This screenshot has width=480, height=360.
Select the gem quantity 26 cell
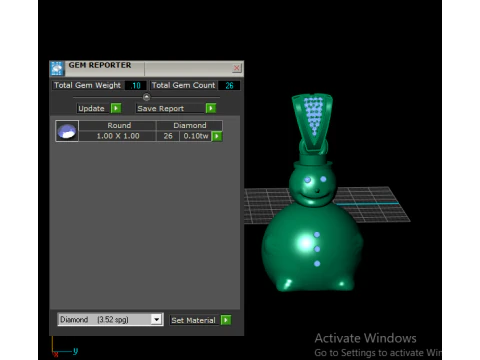(168, 136)
